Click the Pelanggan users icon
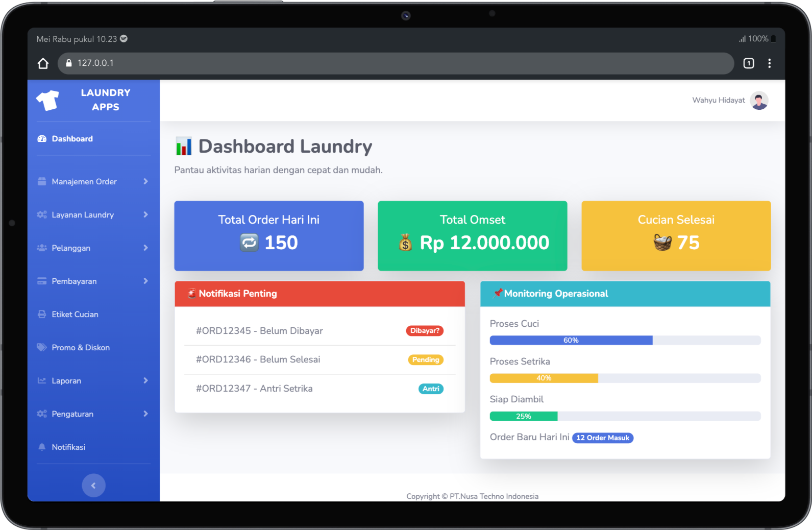This screenshot has height=530, width=812. tap(42, 248)
